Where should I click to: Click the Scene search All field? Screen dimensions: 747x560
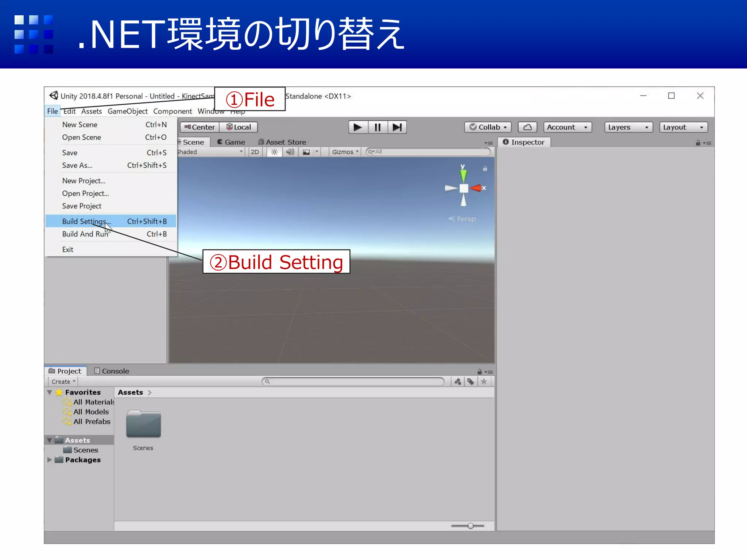click(428, 152)
